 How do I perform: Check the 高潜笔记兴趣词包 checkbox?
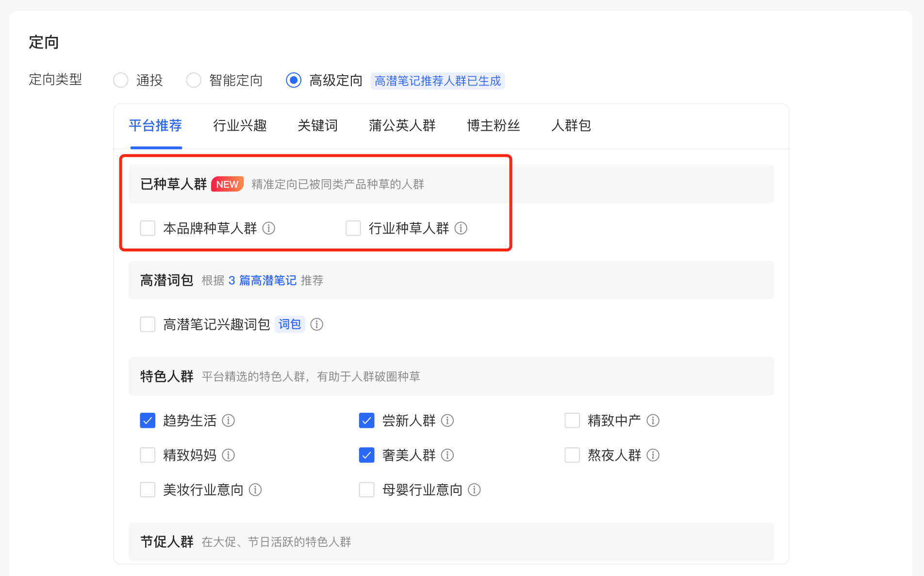point(148,324)
